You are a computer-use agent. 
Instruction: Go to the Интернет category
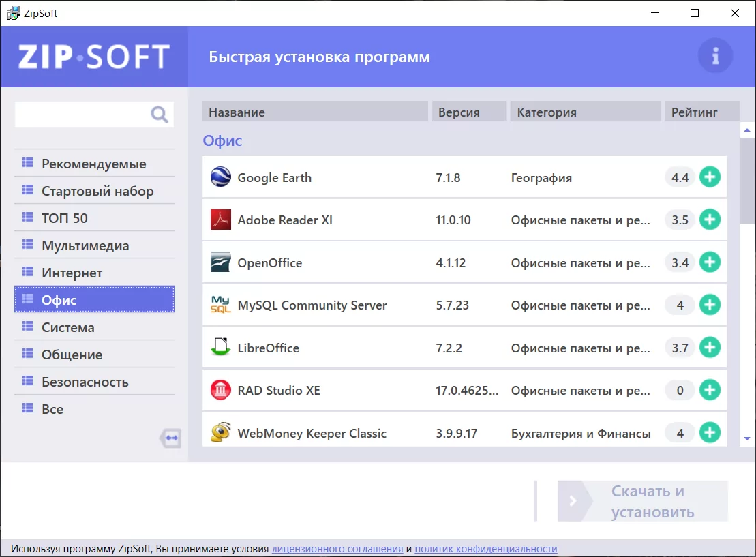95,273
